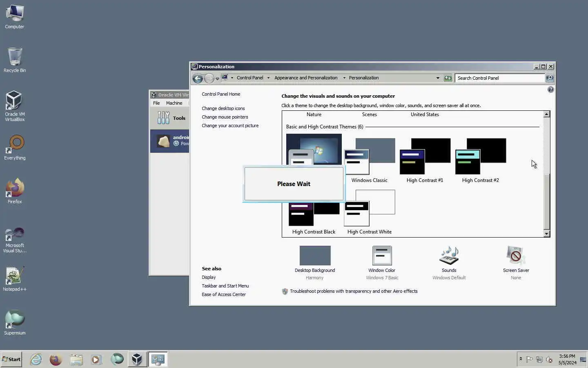Refresh the Personalization page
This screenshot has width=588, height=368.
tap(448, 78)
